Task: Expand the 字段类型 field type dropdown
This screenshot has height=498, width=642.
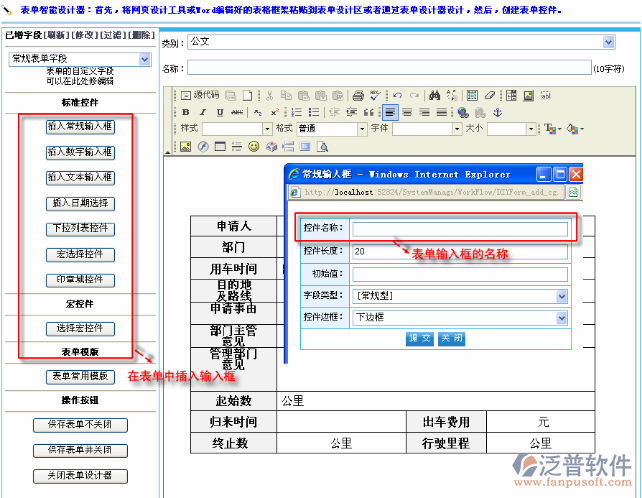Action: point(562,296)
